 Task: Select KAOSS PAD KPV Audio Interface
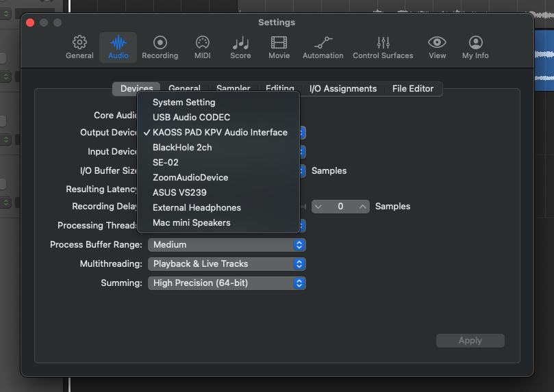218,132
